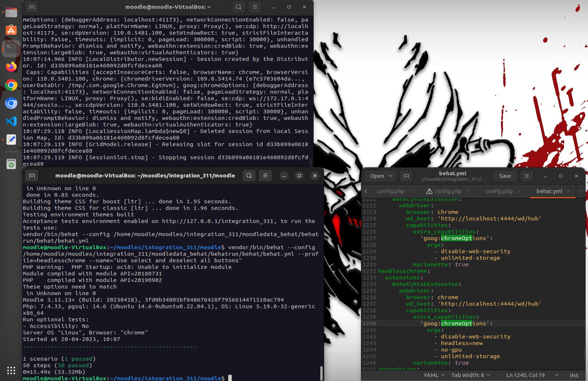Click 'Run optional tests:' line in terminal

[56, 319]
